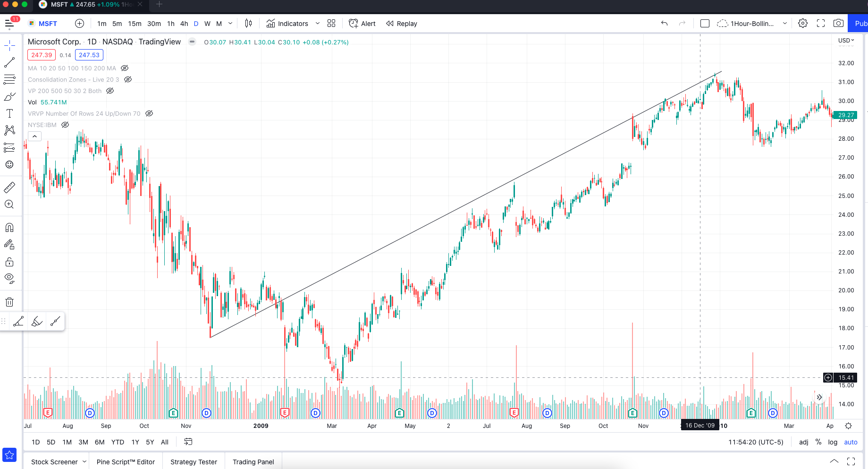The height and width of the screenshot is (469, 868).
Task: Toggle magnet mode for drawings
Action: (9, 228)
